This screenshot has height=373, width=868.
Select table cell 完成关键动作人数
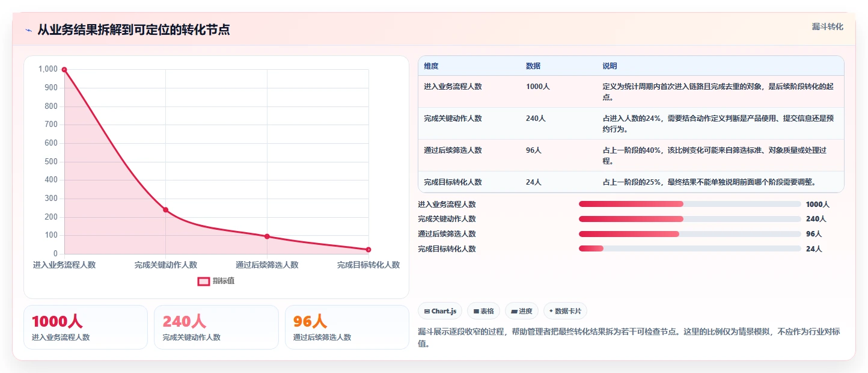(x=453, y=119)
